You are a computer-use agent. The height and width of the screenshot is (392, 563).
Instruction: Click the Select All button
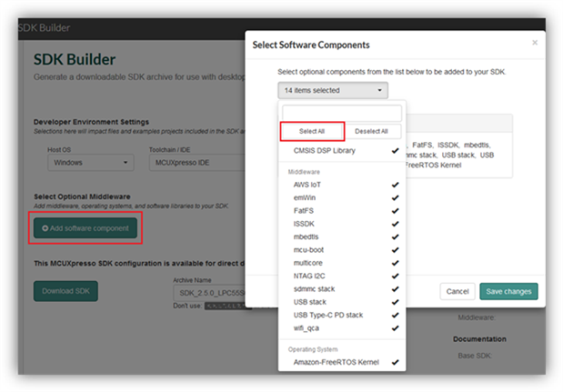point(312,131)
